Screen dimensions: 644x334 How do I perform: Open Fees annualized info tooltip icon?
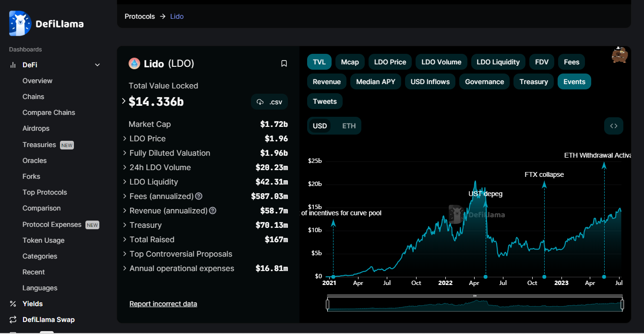(199, 196)
